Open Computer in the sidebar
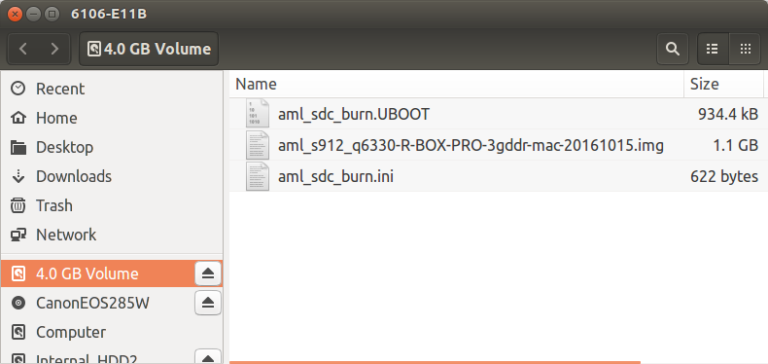Screen dimensions: 768x364 coord(112,332)
